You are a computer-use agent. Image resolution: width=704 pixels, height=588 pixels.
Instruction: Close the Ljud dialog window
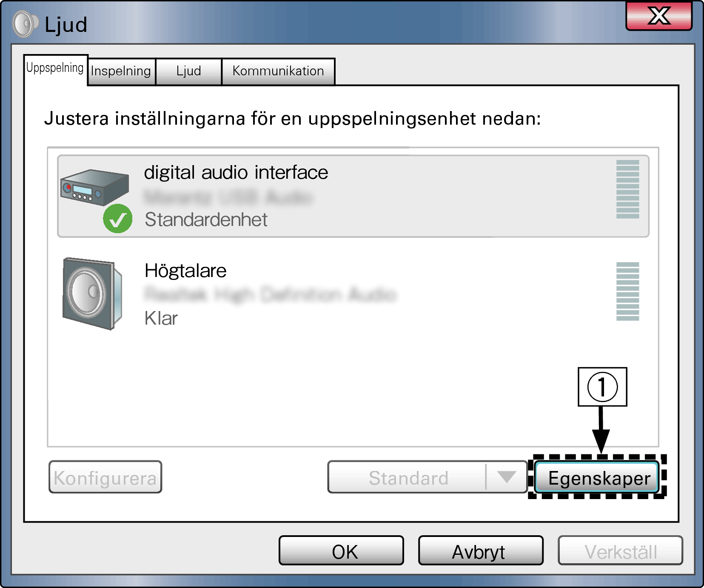click(x=659, y=16)
